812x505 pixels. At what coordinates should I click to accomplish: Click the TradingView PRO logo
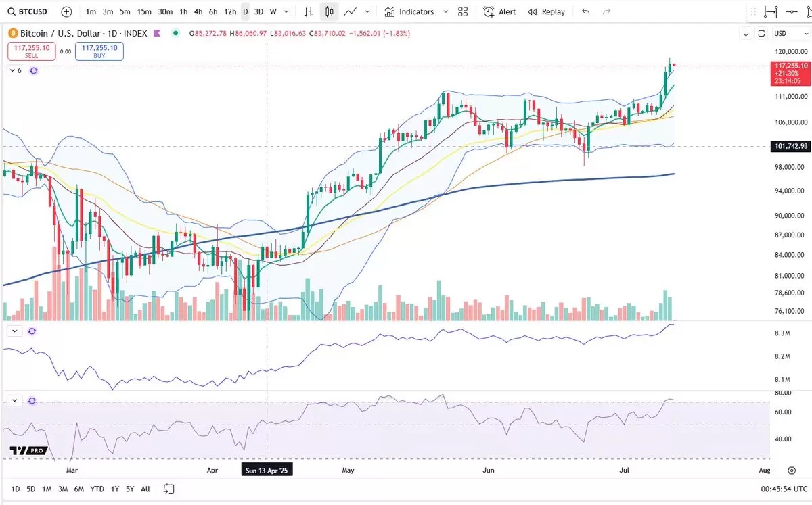27,451
